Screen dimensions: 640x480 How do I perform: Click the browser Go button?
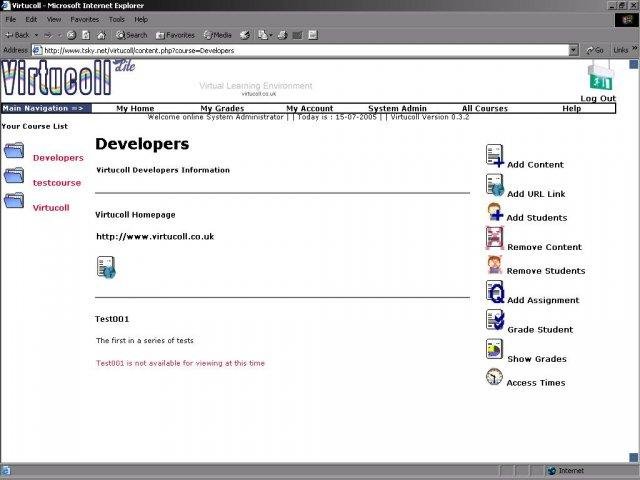pos(595,50)
